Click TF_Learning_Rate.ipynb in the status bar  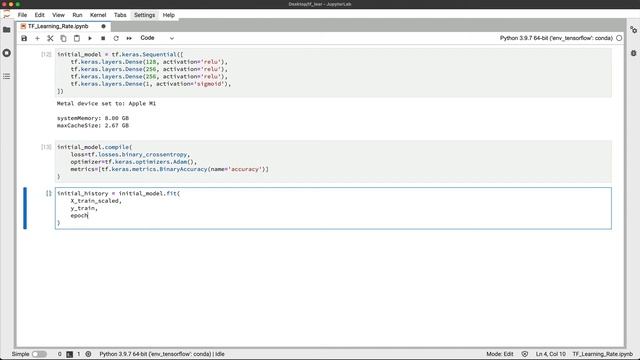pyautogui.click(x=602, y=354)
